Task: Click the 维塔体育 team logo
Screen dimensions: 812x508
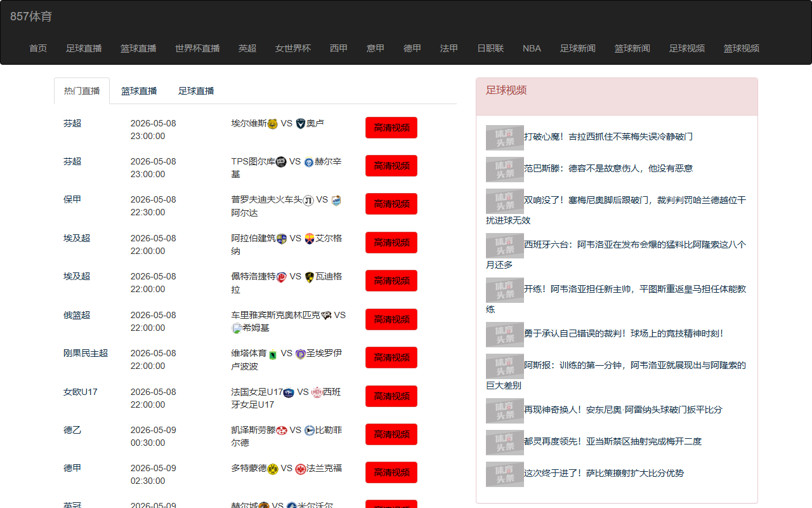Action: click(x=273, y=354)
